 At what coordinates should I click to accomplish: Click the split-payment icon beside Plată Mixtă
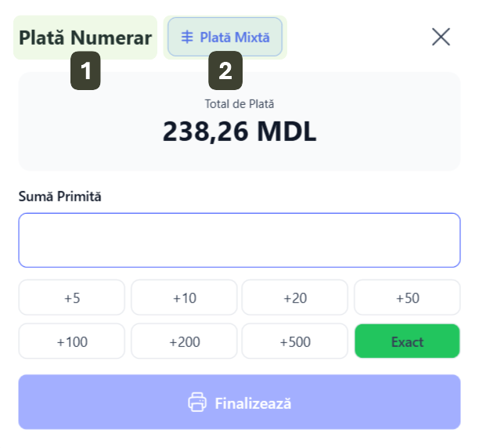(187, 37)
